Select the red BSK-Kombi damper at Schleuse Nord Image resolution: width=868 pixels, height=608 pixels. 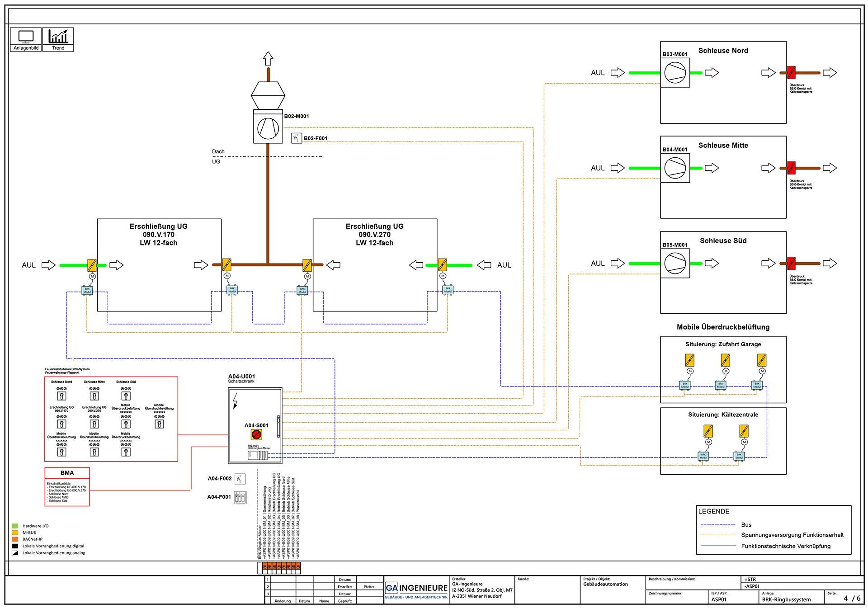point(791,72)
